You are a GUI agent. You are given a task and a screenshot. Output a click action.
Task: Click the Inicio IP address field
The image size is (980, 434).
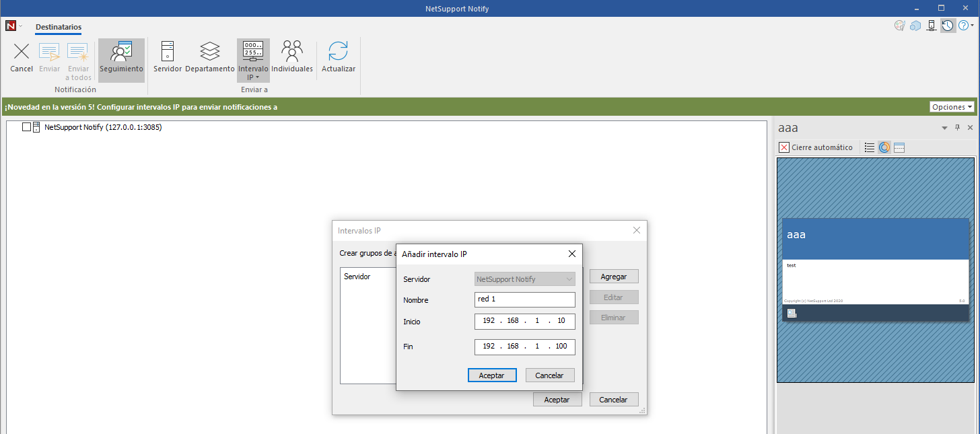(x=525, y=321)
